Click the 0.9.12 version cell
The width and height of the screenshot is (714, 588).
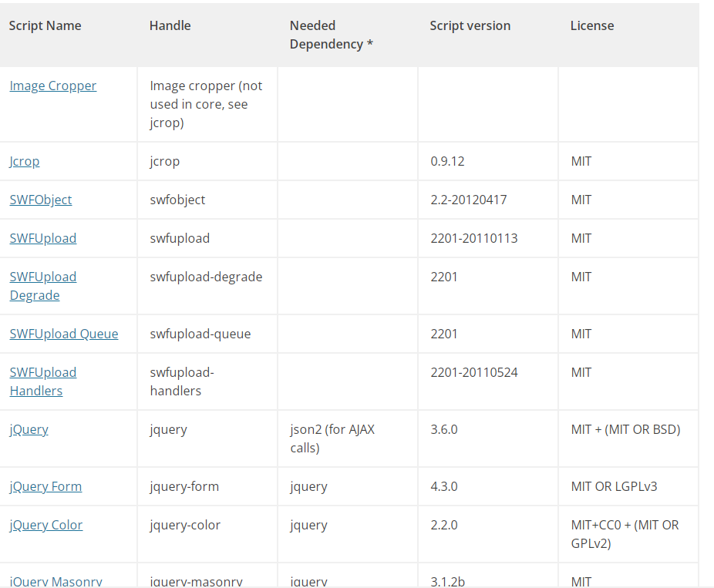click(x=447, y=161)
